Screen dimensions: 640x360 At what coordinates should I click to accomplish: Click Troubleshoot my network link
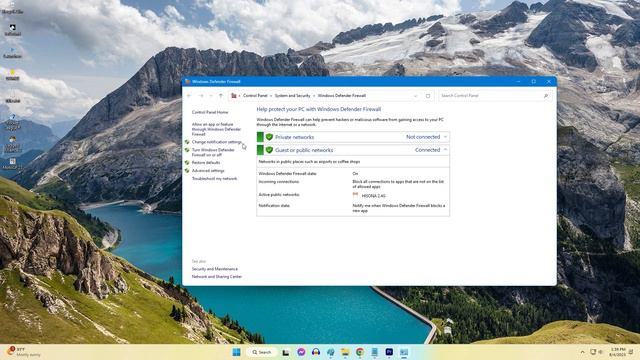(x=214, y=179)
